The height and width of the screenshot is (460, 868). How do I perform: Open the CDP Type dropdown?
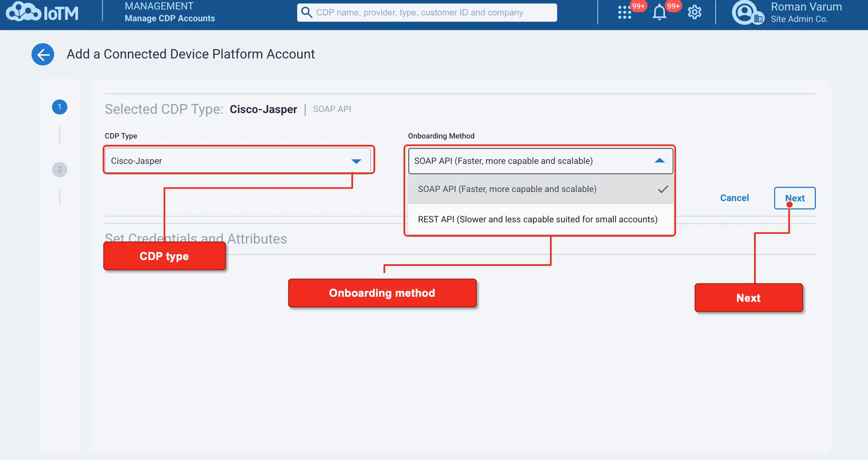pos(237,161)
